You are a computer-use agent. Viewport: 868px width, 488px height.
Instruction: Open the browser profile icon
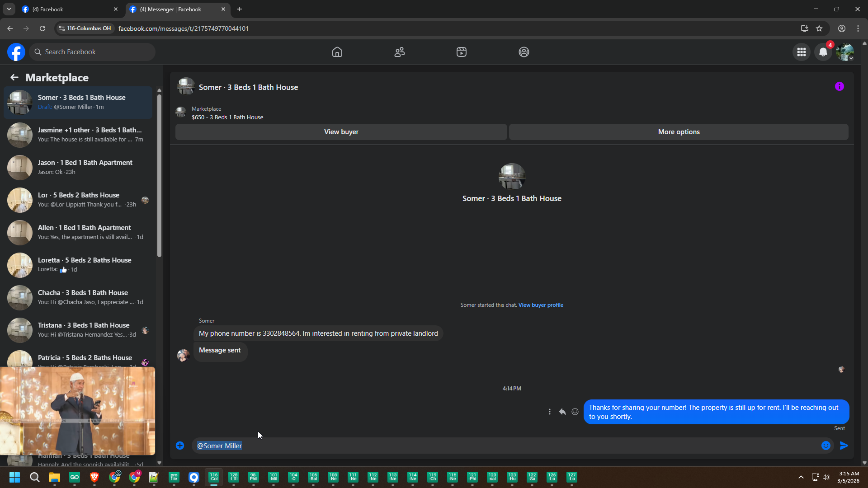(842, 28)
